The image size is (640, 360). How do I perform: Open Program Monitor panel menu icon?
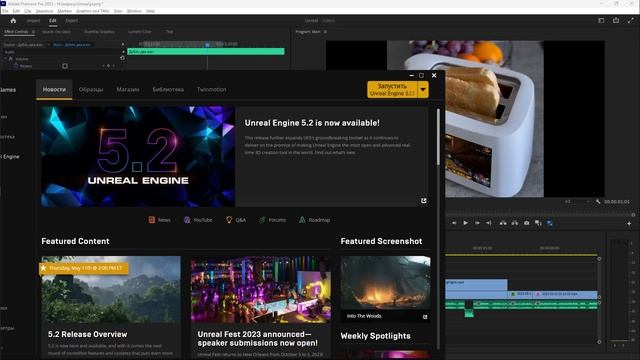pyautogui.click(x=325, y=32)
